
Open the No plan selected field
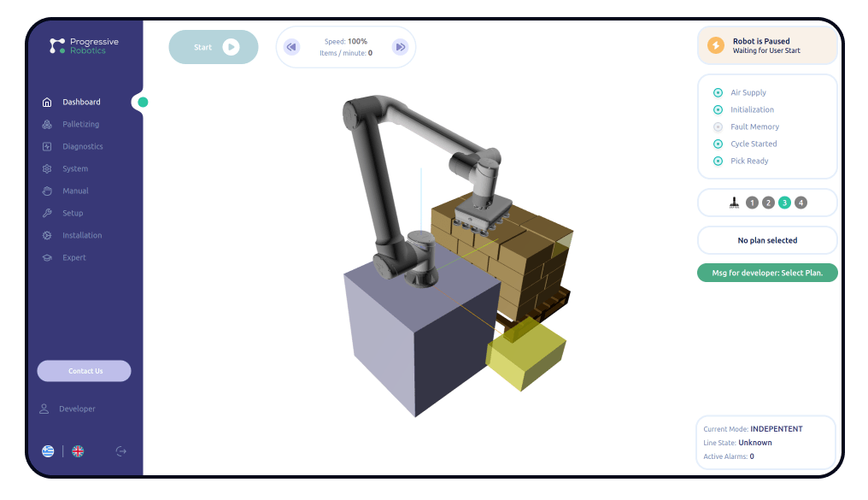coord(767,241)
